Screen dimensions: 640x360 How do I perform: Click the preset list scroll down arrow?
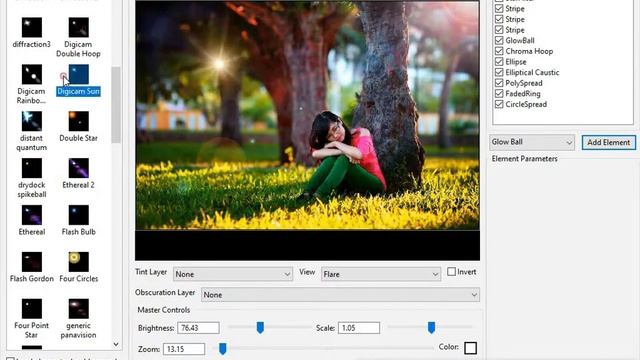click(x=116, y=344)
